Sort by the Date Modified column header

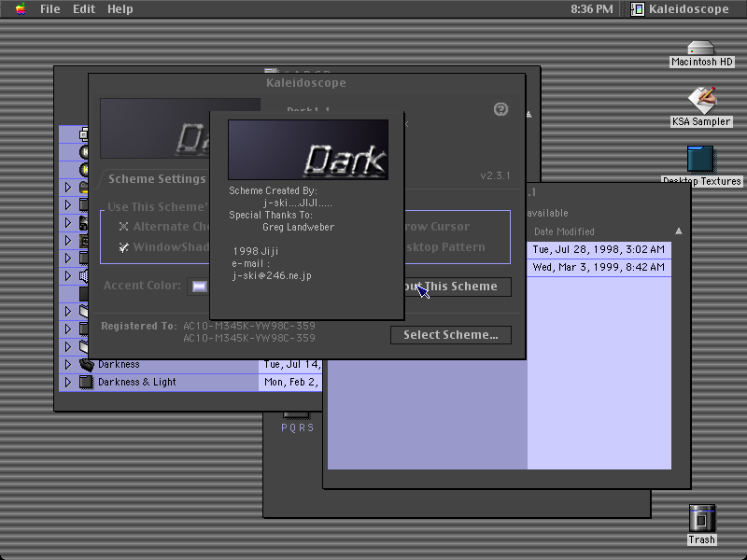pos(564,231)
